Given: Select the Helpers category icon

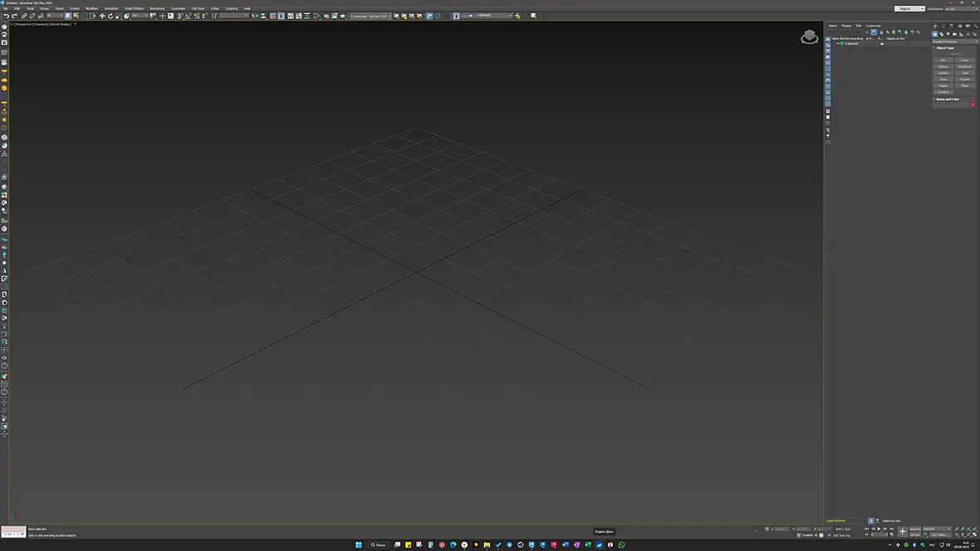Looking at the screenshot, I should click(x=961, y=34).
